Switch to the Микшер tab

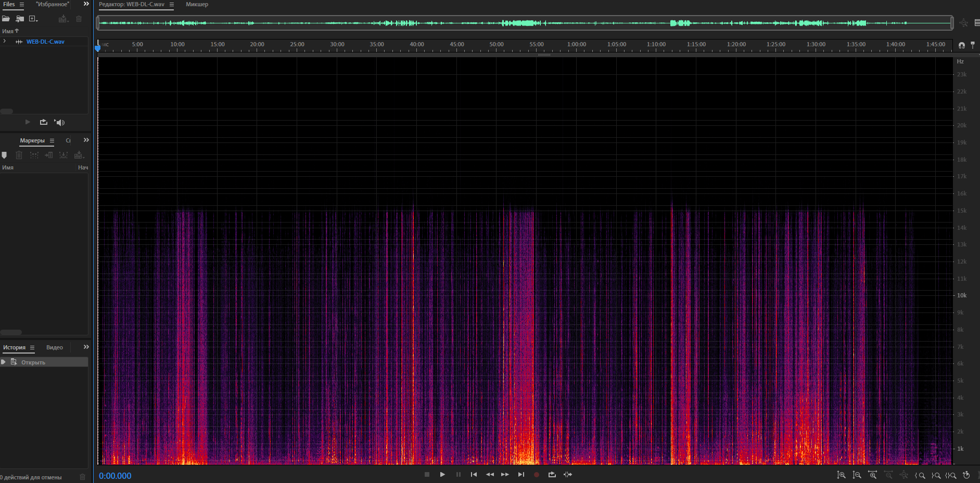point(197,5)
